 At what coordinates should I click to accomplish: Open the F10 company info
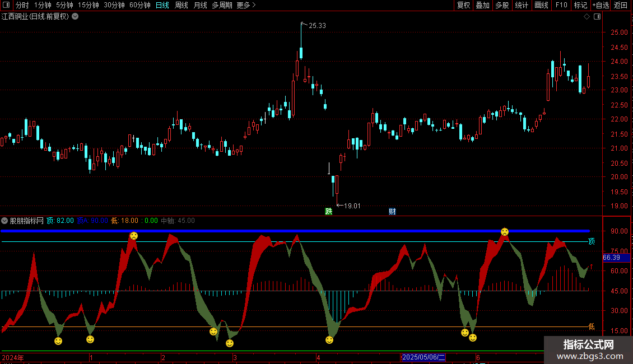(x=561, y=5)
